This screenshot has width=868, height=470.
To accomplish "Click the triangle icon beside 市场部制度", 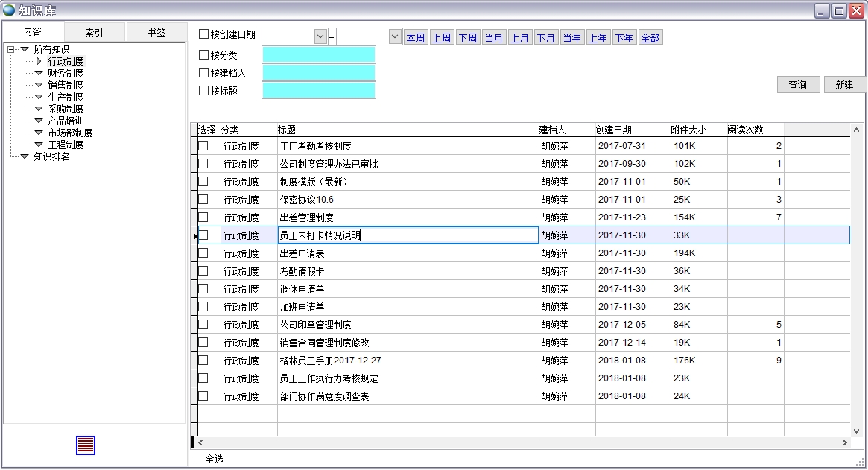I will pyautogui.click(x=39, y=133).
